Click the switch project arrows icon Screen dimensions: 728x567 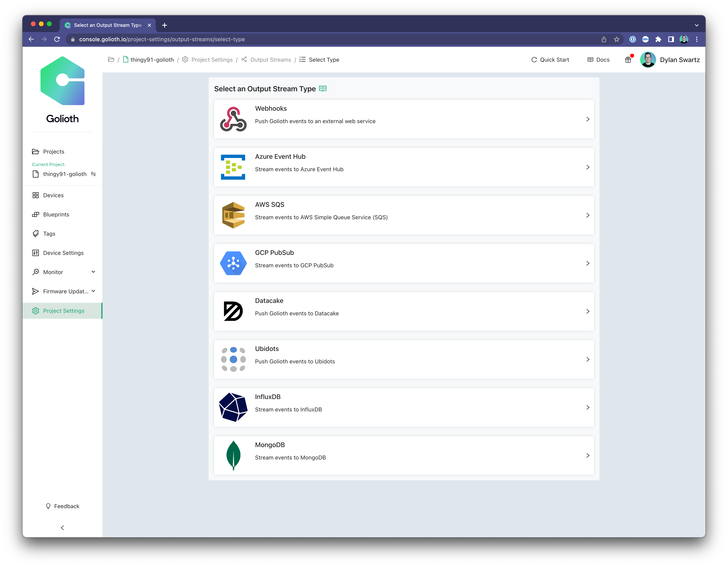pyautogui.click(x=93, y=174)
